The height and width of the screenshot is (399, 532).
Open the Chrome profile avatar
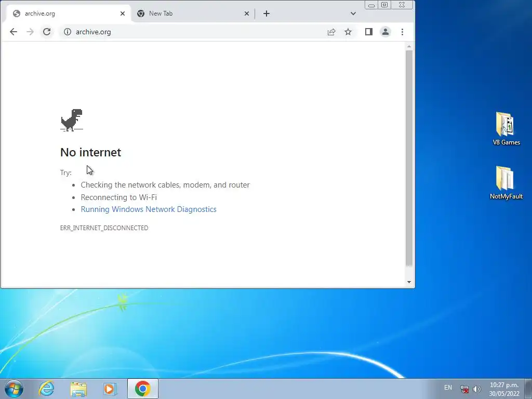pyautogui.click(x=385, y=32)
